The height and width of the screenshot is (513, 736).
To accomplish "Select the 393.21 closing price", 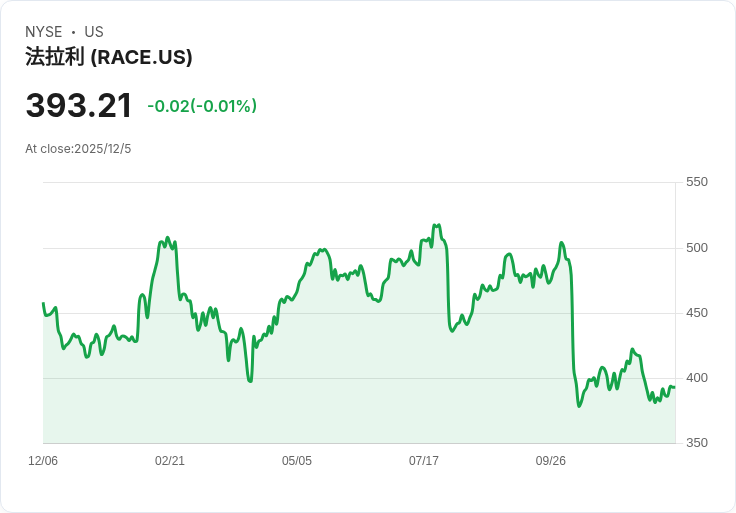I will point(79,106).
